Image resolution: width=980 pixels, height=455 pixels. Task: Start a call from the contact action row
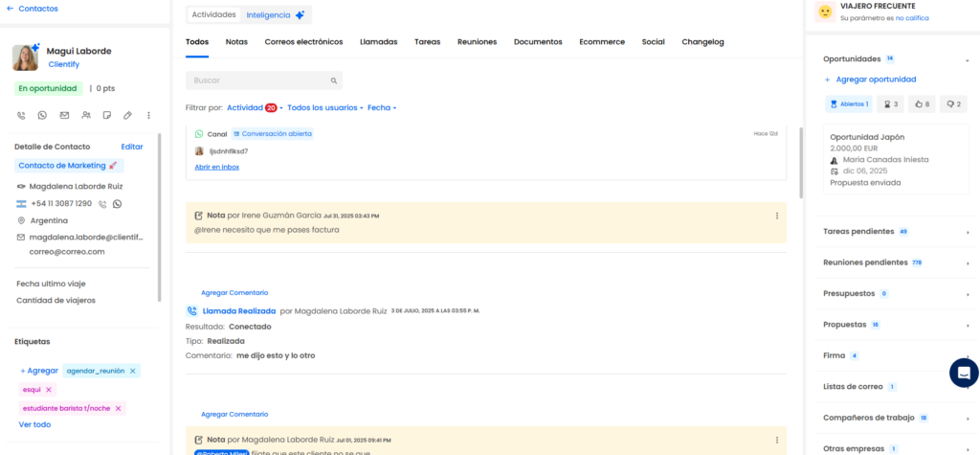pos(21,115)
